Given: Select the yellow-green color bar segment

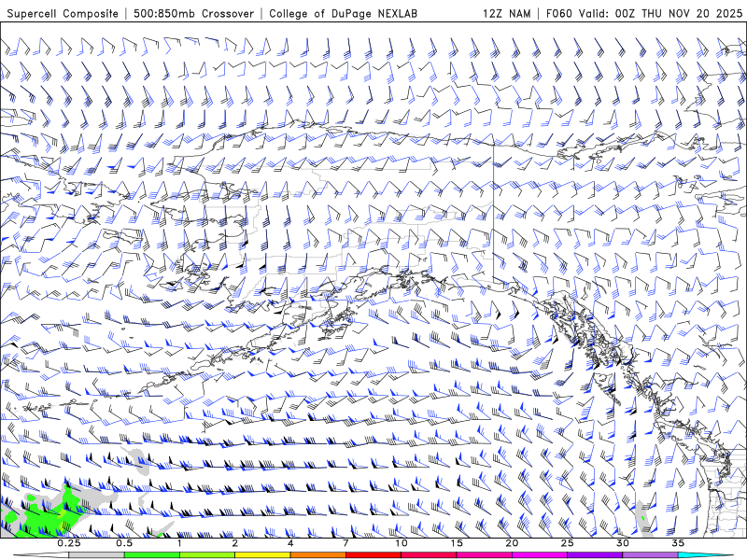Looking at the screenshot, I should (207, 555).
